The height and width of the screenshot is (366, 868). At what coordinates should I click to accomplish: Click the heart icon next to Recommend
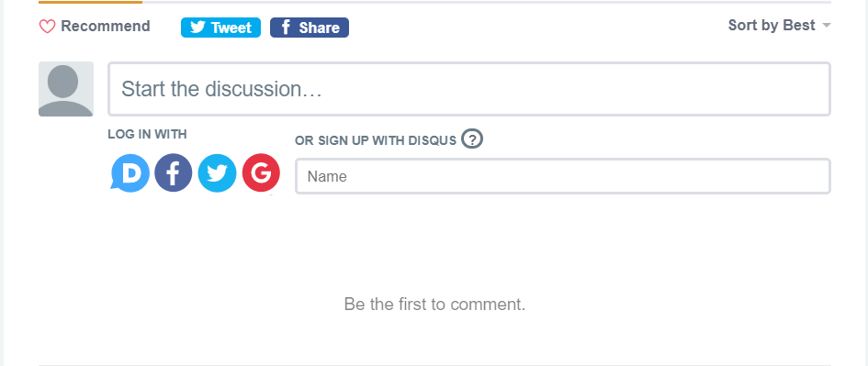47,27
